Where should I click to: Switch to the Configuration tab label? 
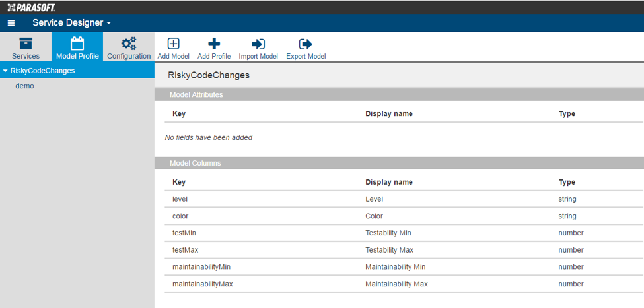129,56
